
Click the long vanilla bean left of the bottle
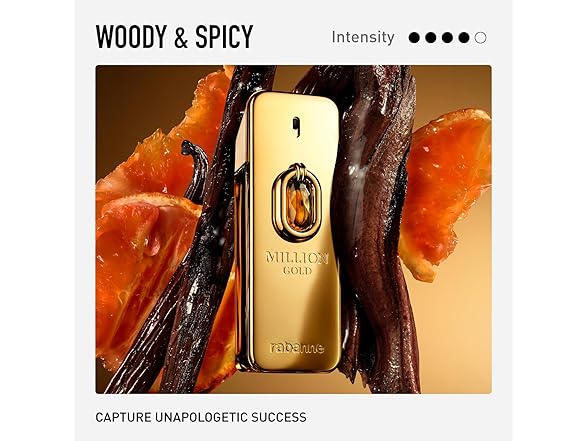pos(195,240)
